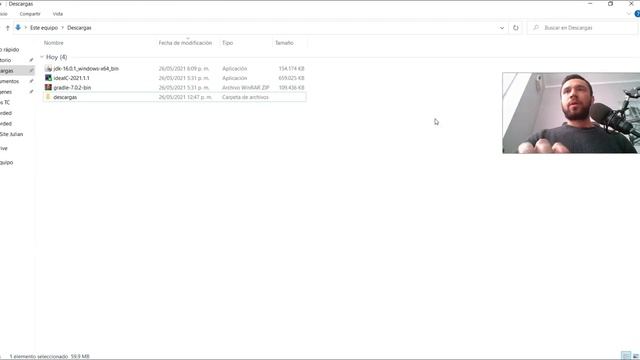Click the presenter webcam overlay
Viewport: 640px width, 360px height.
(x=571, y=113)
